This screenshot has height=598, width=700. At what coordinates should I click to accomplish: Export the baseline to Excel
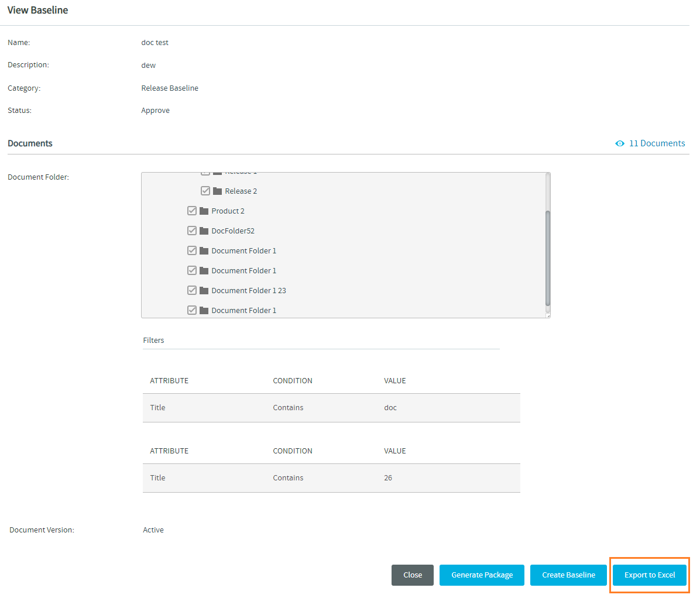click(650, 575)
